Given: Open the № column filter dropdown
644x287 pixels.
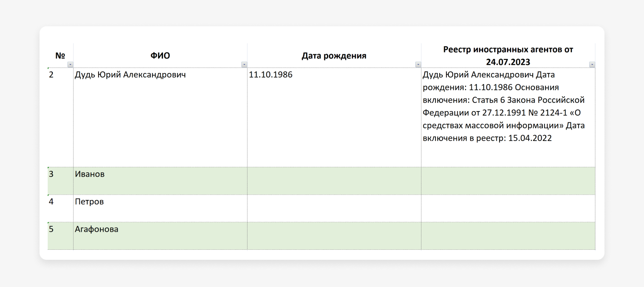Looking at the screenshot, I should (70, 65).
